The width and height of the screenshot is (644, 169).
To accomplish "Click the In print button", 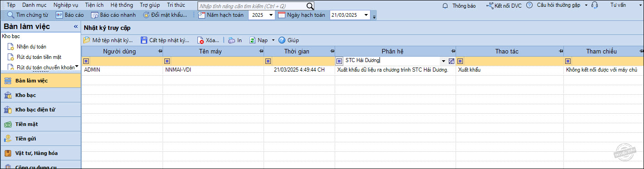I will point(235,40).
